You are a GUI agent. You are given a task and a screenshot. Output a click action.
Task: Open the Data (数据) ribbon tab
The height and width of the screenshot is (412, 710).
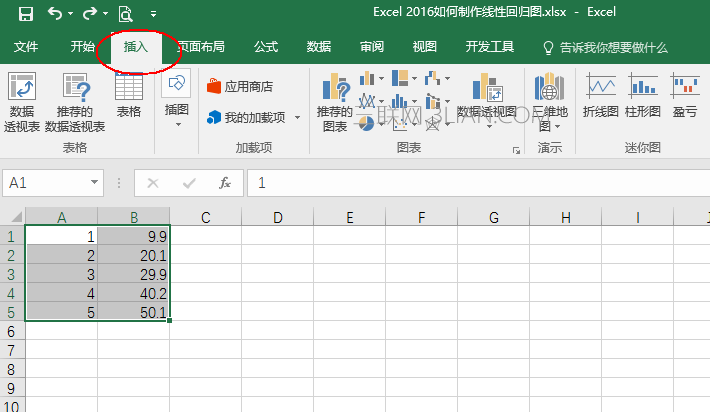pos(319,47)
